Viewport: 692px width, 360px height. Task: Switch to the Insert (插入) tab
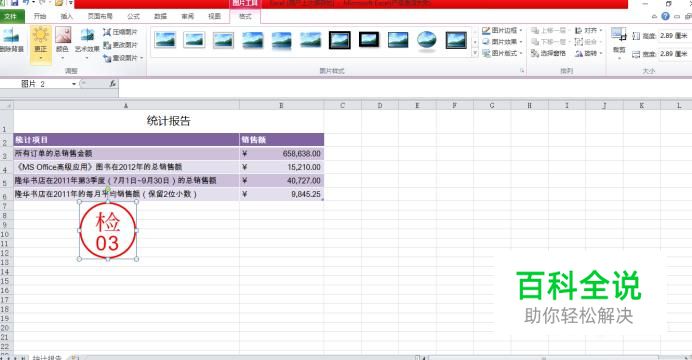(x=67, y=16)
